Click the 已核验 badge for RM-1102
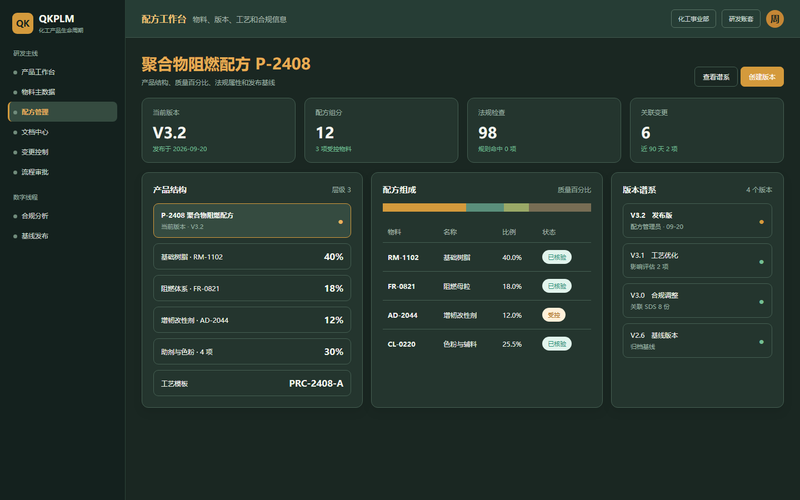 coord(557,257)
